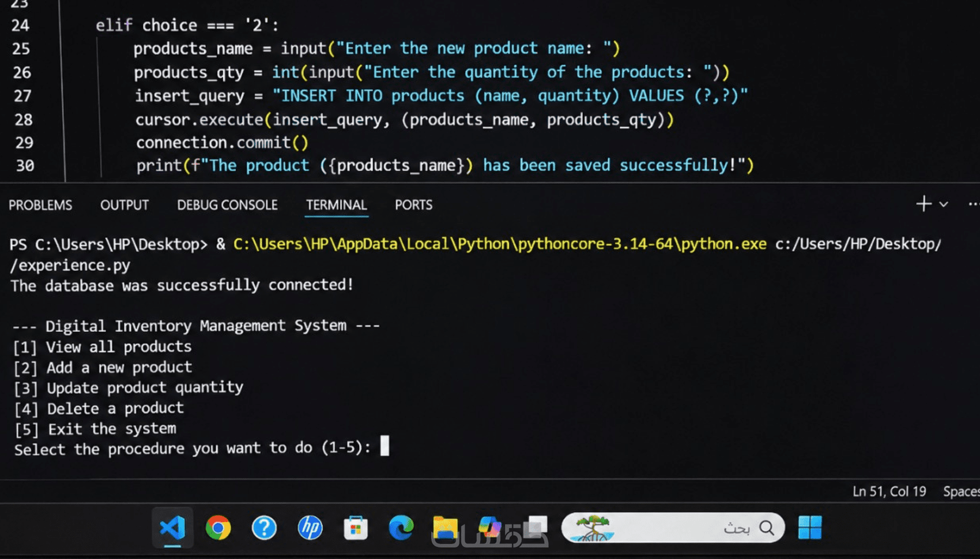
Task: Create a new terminal with the plus icon
Action: 924,204
